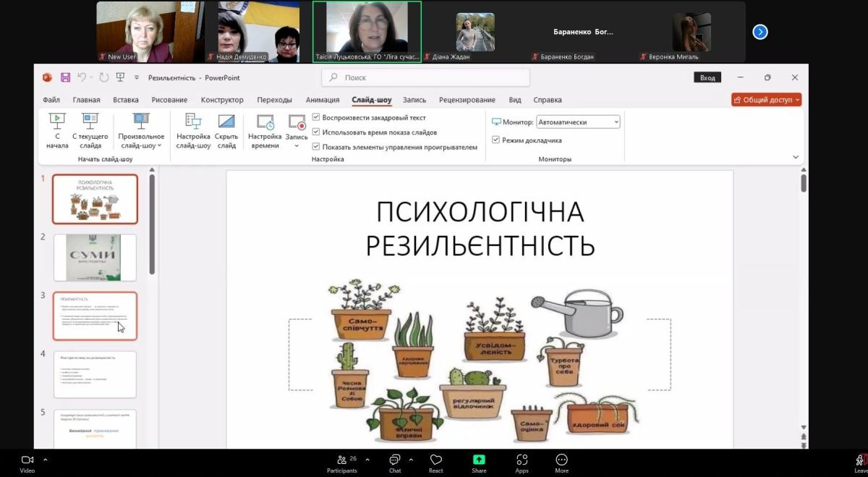868x477 pixels.
Task: Expand Zoom participants options arrow
Action: click(x=367, y=459)
